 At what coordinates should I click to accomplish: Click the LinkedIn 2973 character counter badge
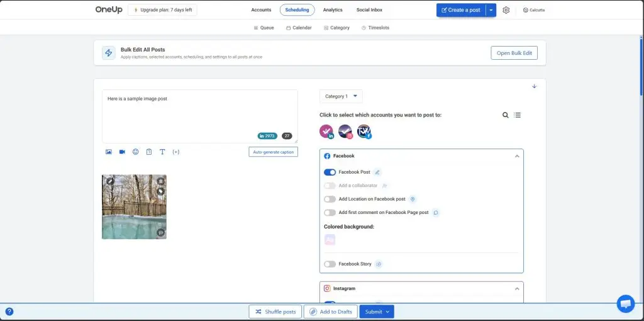pos(267,136)
